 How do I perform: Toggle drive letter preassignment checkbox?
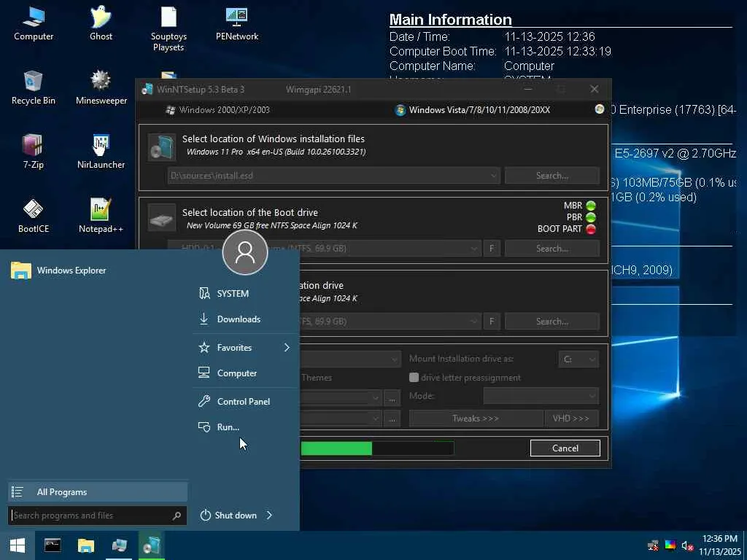tap(414, 378)
